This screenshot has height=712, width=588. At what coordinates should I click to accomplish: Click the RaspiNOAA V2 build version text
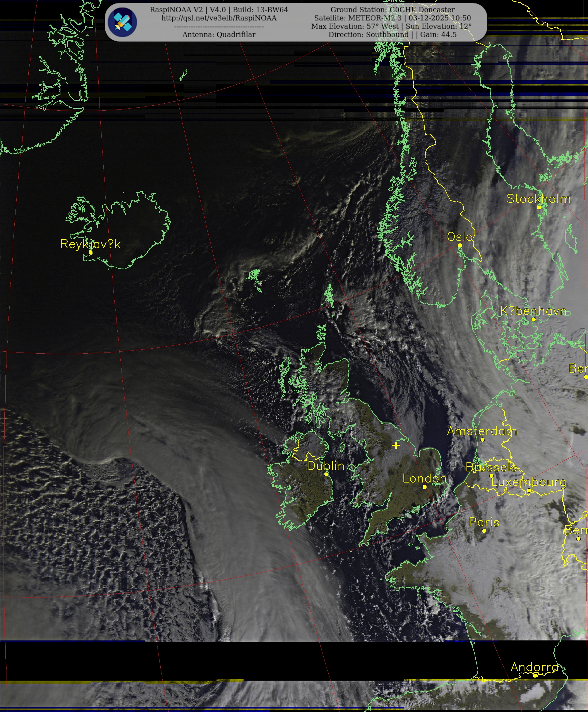[219, 10]
